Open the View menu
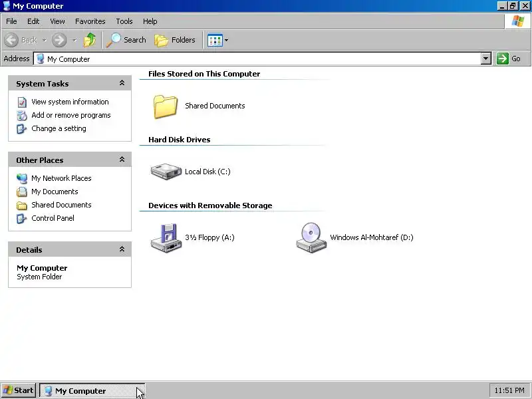The image size is (532, 399). tap(57, 21)
